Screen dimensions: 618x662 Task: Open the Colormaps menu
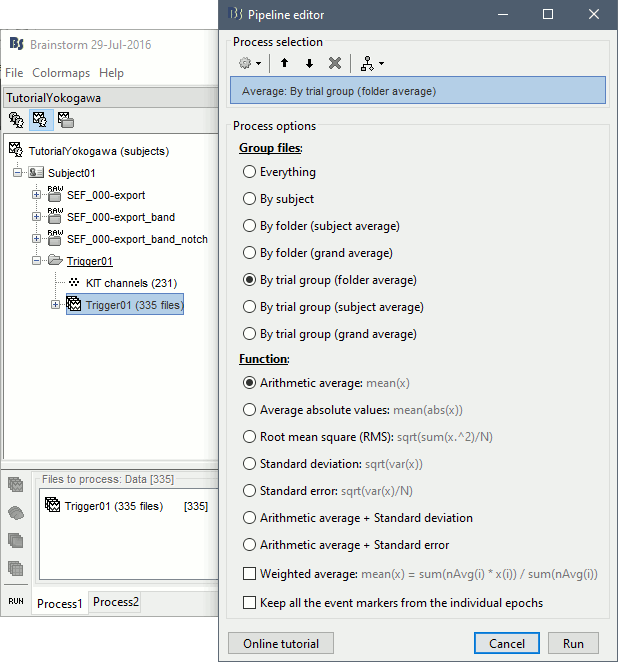(x=61, y=73)
